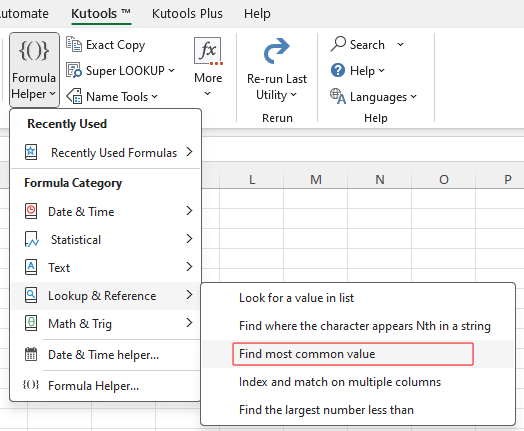Screen dimensions: 524x431
Task: Switch to the Kutools ribbon tab
Action: [x=101, y=14]
